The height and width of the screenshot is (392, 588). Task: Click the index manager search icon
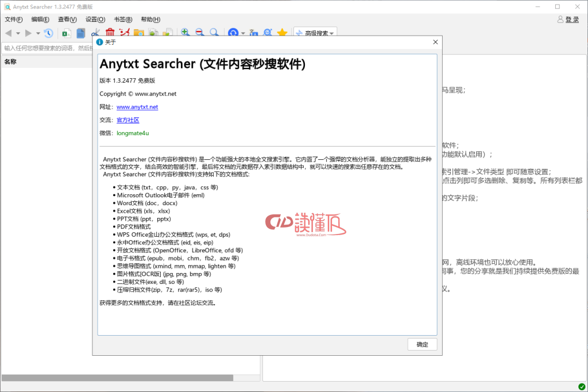point(268,33)
